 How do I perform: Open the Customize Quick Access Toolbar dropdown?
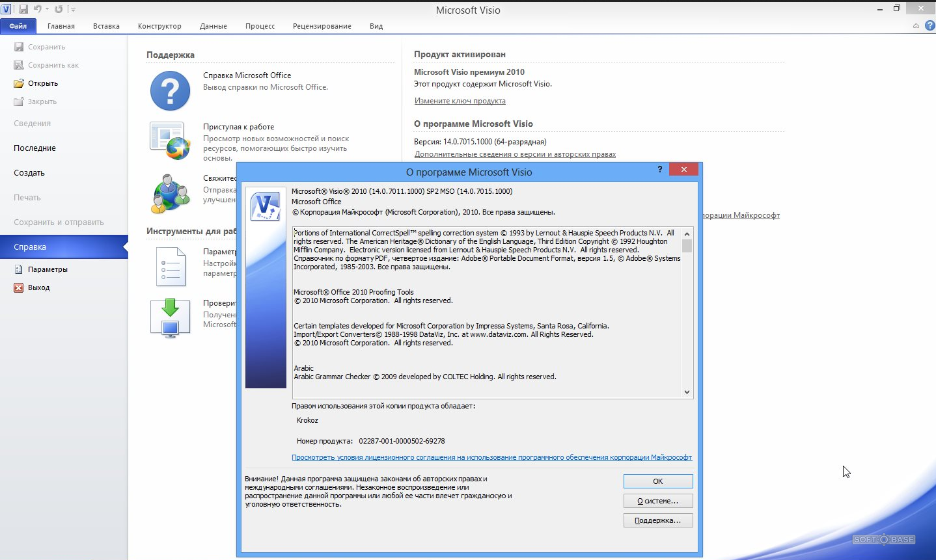(x=73, y=10)
